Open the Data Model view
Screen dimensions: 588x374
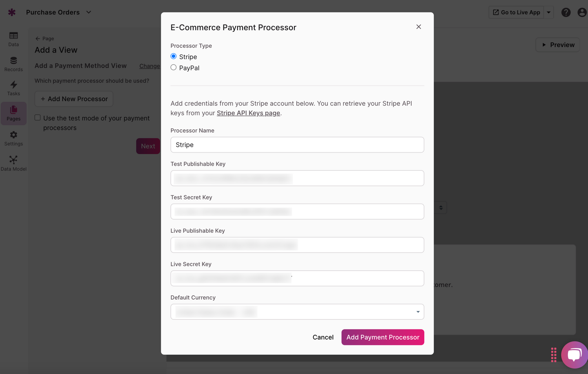pos(13,162)
